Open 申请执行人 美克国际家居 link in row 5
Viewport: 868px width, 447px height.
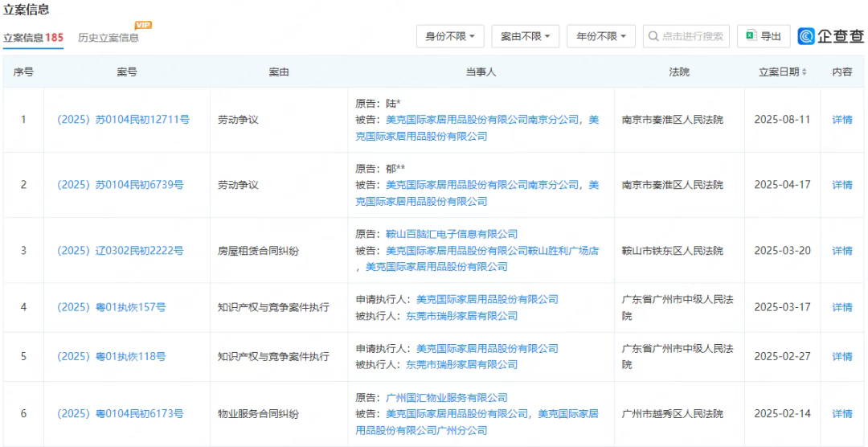[x=487, y=348]
